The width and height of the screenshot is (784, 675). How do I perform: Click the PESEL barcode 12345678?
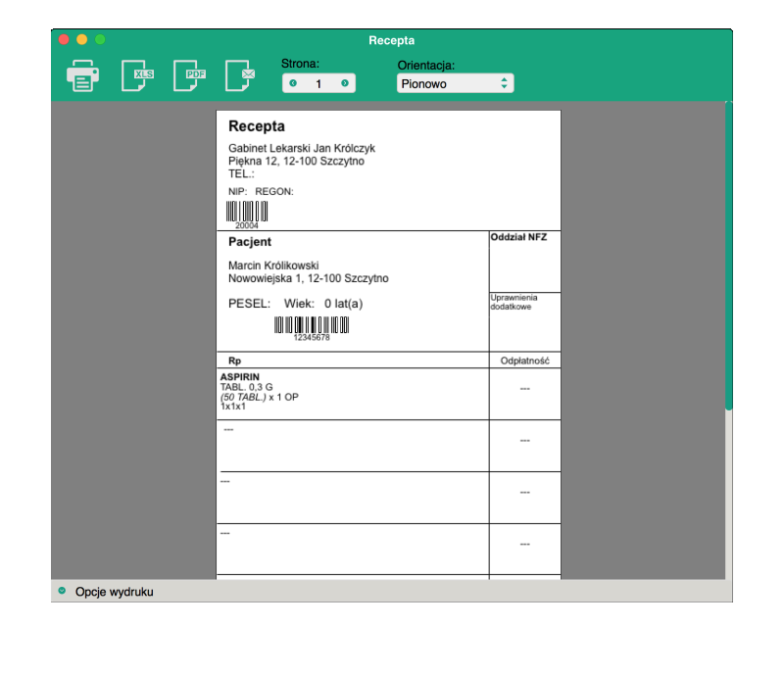pyautogui.click(x=312, y=325)
